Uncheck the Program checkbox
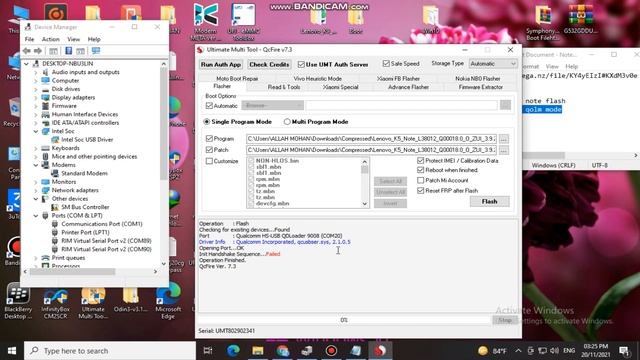 (209, 138)
